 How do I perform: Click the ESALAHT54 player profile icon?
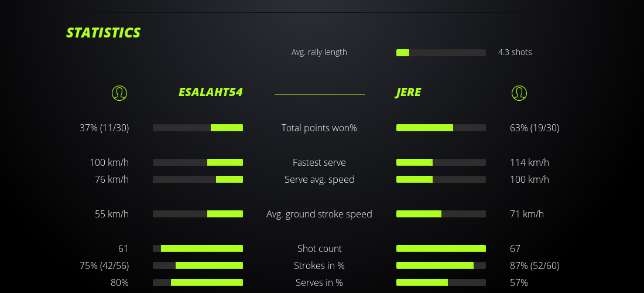coord(119,93)
